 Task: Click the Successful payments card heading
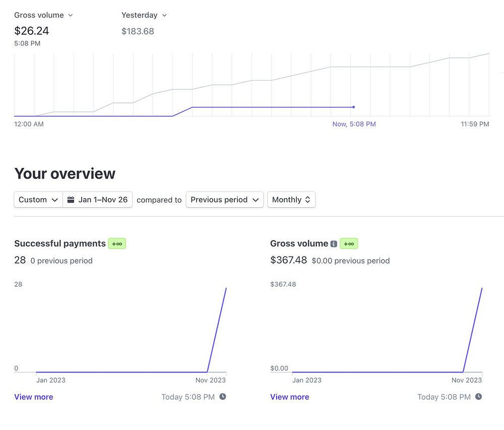tap(60, 243)
